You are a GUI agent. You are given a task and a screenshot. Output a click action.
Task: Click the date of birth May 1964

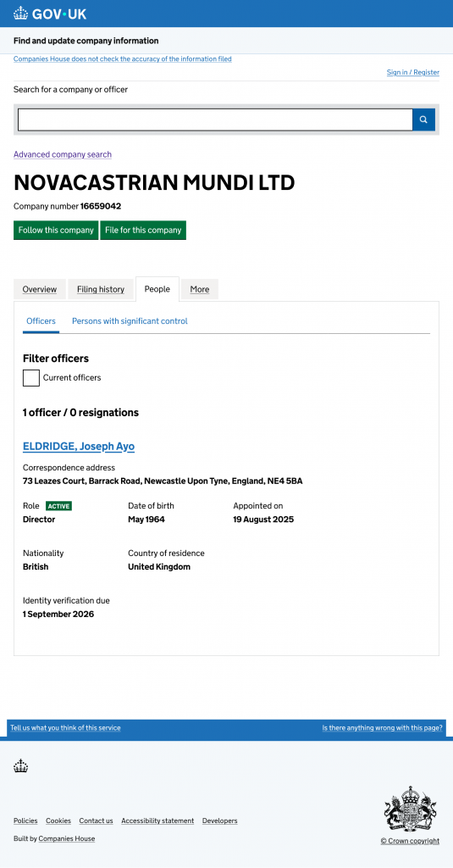click(x=146, y=520)
